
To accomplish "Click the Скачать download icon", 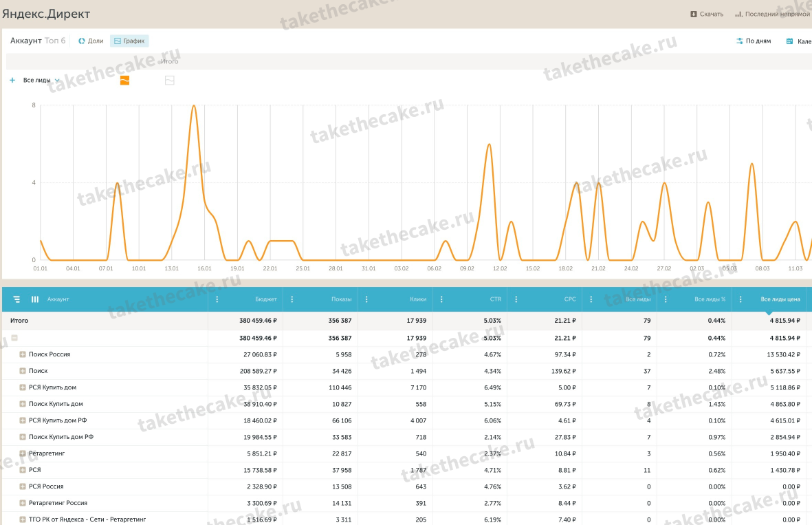I will [694, 14].
